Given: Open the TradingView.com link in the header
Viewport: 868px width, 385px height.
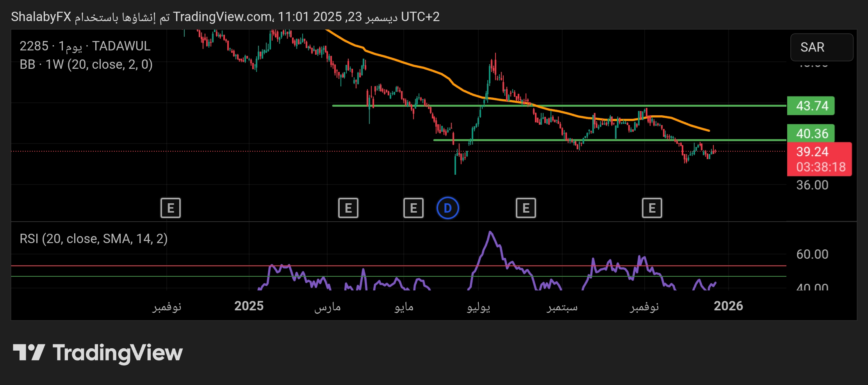Looking at the screenshot, I should click(x=223, y=17).
